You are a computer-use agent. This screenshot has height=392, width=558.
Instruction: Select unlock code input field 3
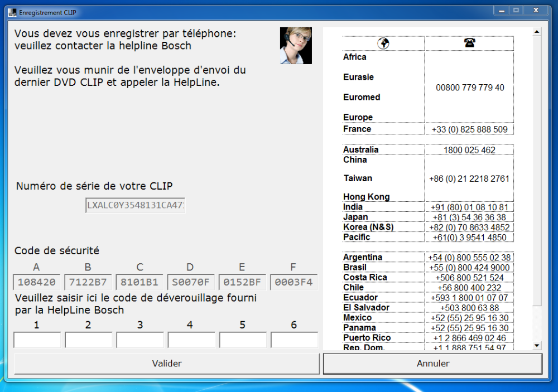click(x=140, y=340)
